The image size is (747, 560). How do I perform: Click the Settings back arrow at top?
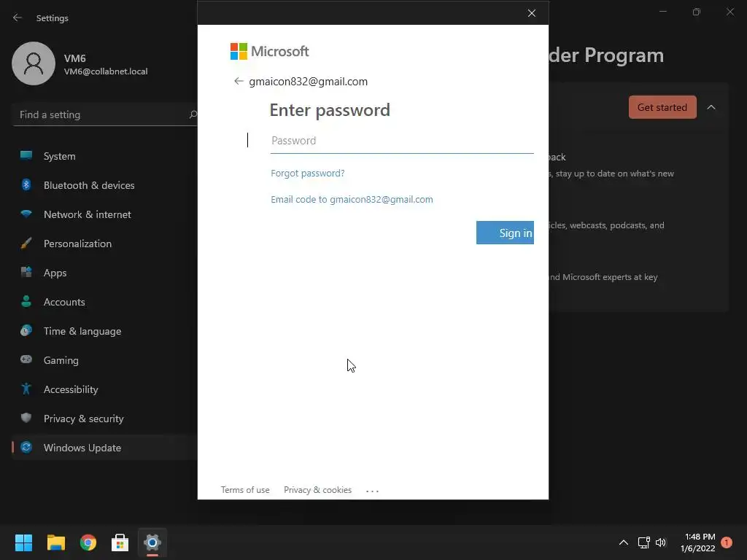tap(18, 17)
